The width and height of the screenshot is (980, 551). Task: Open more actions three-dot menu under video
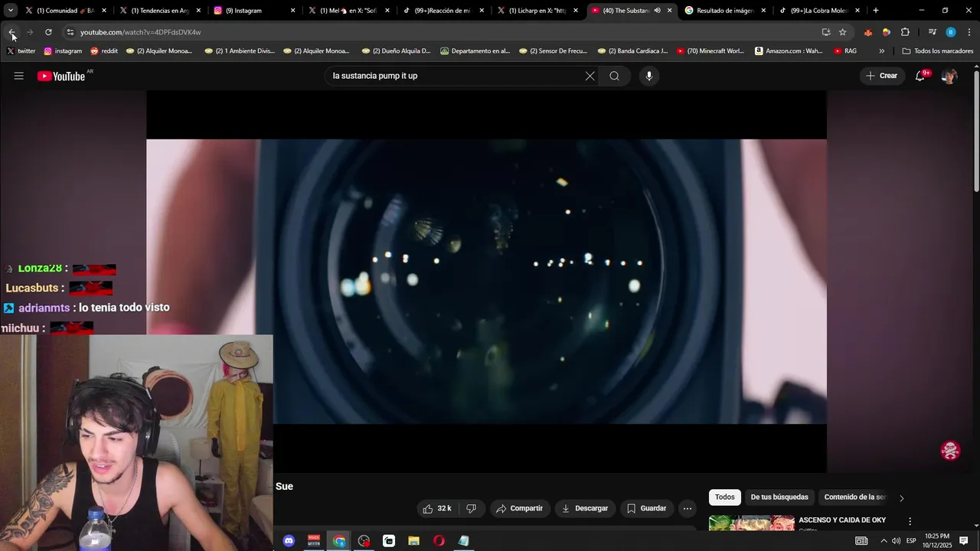point(688,508)
